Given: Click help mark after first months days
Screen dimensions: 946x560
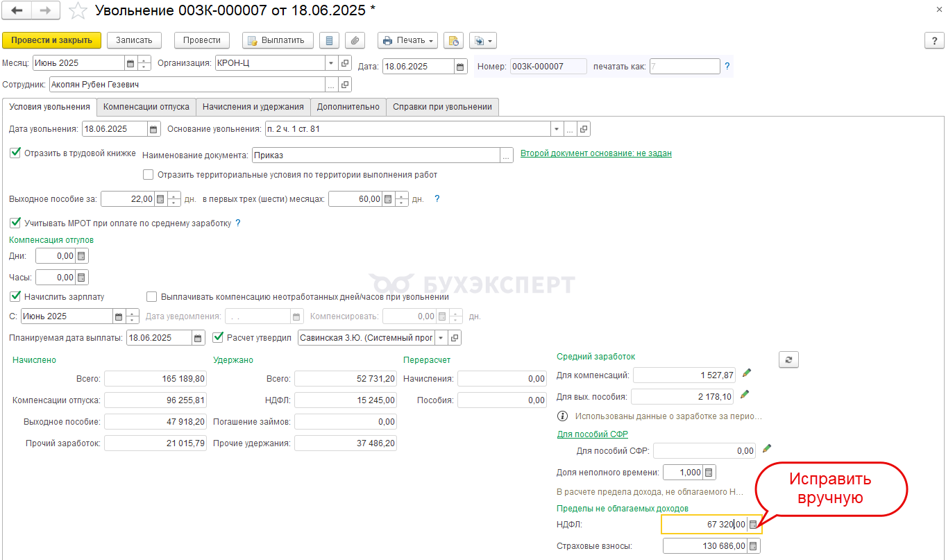Looking at the screenshot, I should click(x=437, y=199).
